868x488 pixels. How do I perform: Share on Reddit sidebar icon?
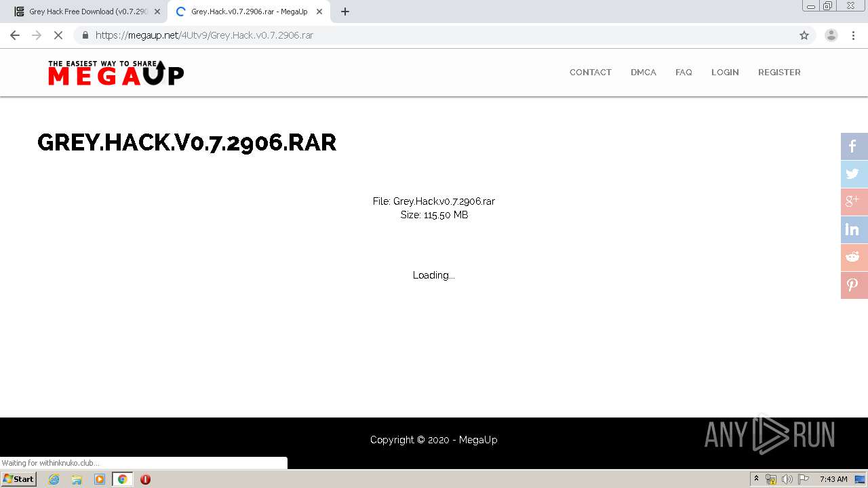[x=854, y=258]
